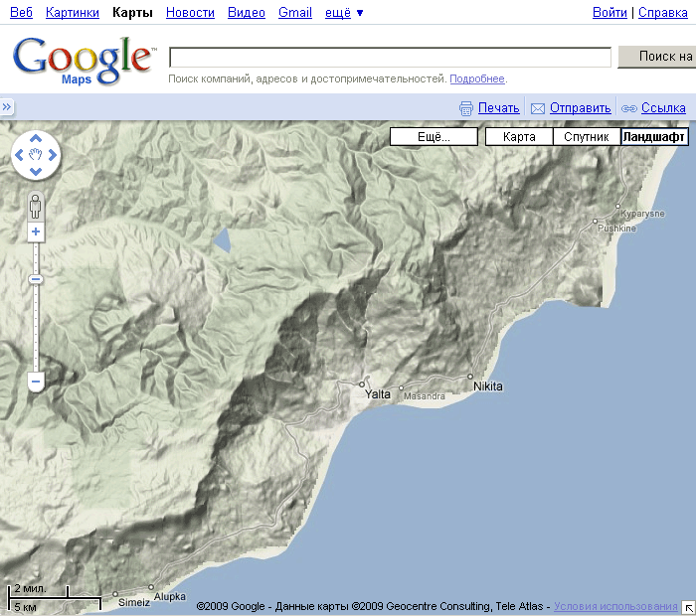Switch the map to Спутник view
The height and width of the screenshot is (616, 696).
coord(587,137)
